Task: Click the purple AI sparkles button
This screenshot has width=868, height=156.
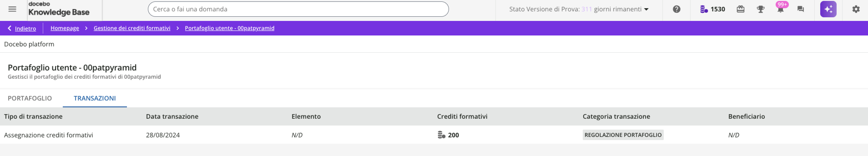Action: point(828,9)
